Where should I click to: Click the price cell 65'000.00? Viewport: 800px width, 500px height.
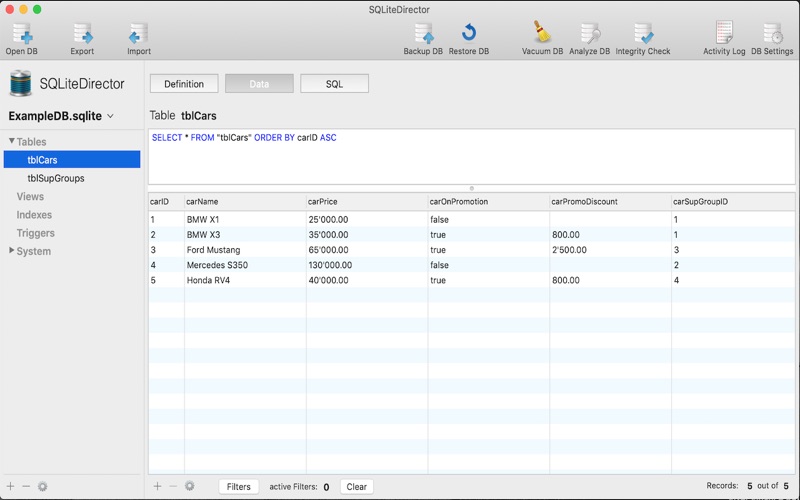pos(367,250)
